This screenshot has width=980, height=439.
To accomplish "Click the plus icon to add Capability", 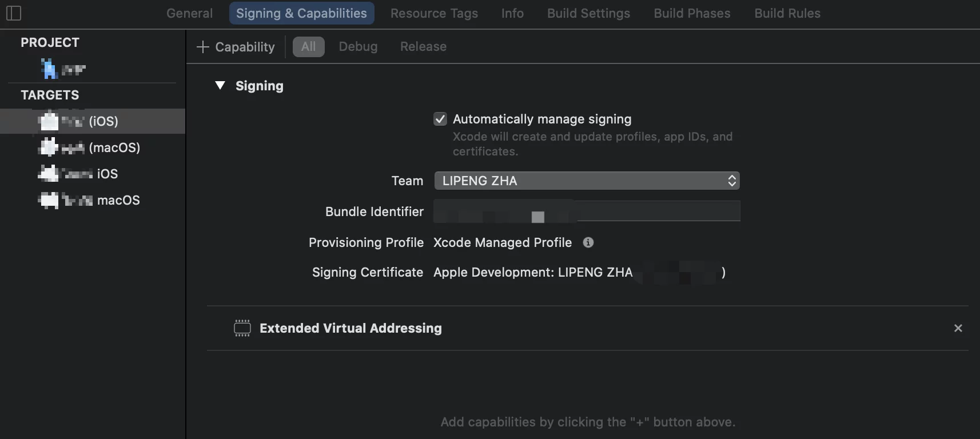I will click(x=203, y=47).
